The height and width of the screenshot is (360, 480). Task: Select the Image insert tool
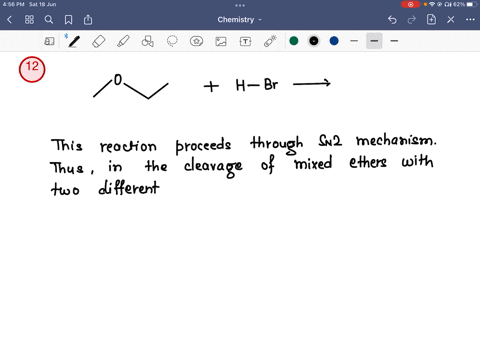[x=221, y=41]
